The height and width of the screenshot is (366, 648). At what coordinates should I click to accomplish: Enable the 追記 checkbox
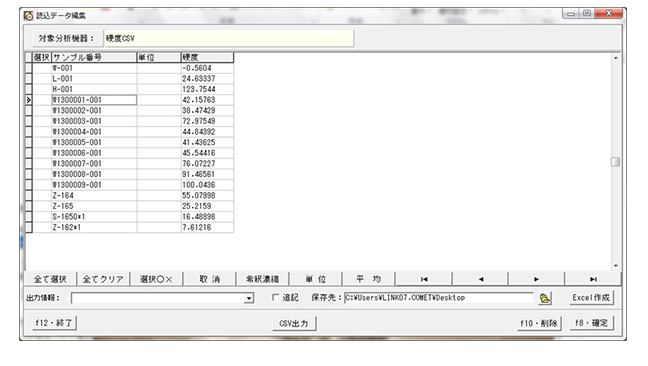point(275,297)
